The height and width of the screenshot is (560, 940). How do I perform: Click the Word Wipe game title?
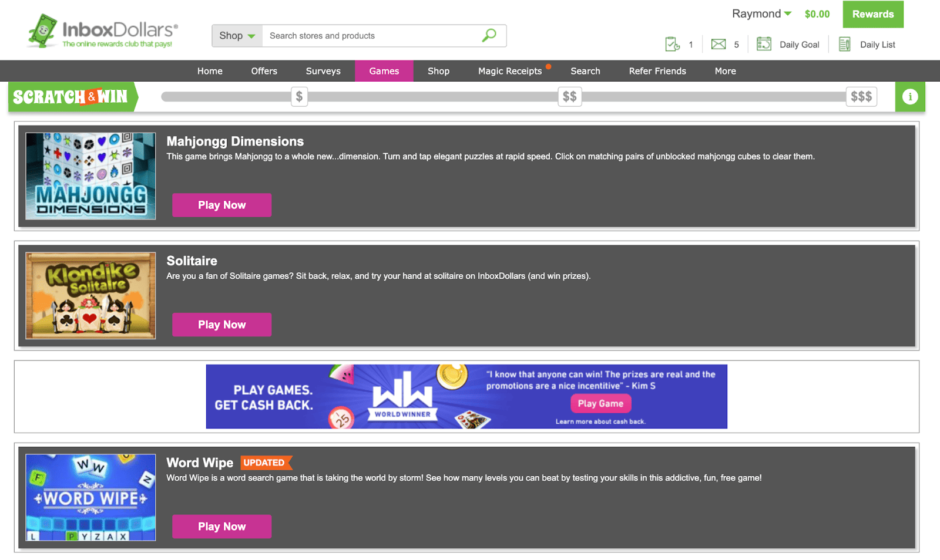pyautogui.click(x=200, y=463)
